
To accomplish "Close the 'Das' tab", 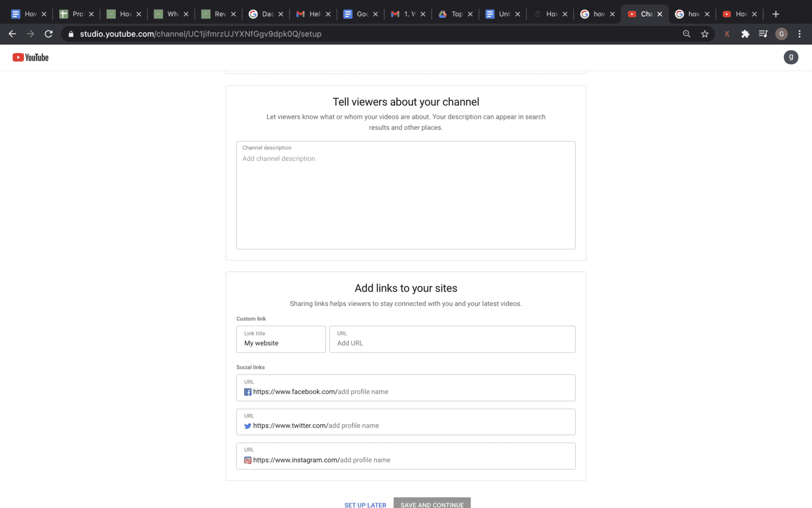I will (x=280, y=14).
